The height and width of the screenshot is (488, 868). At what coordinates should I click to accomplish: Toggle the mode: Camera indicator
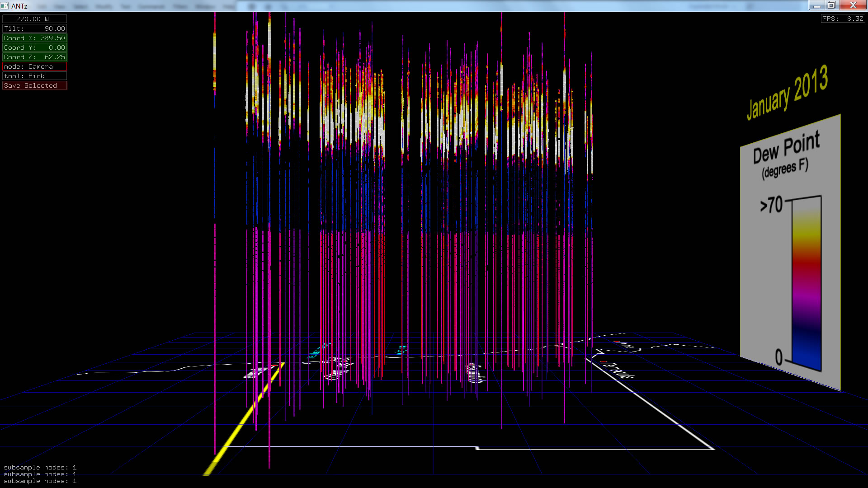point(34,66)
